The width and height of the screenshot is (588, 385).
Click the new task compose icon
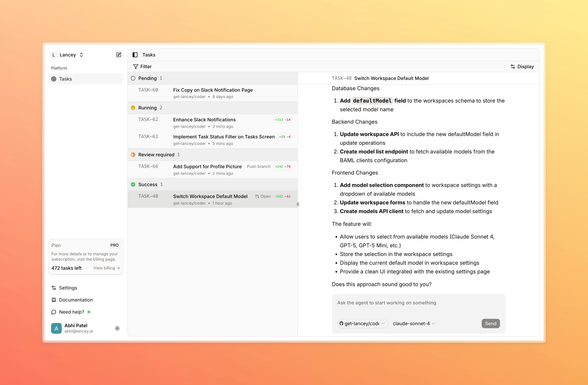coord(119,55)
